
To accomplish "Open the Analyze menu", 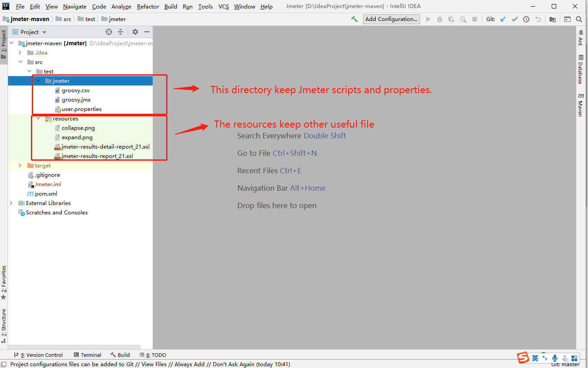I will pyautogui.click(x=121, y=7).
